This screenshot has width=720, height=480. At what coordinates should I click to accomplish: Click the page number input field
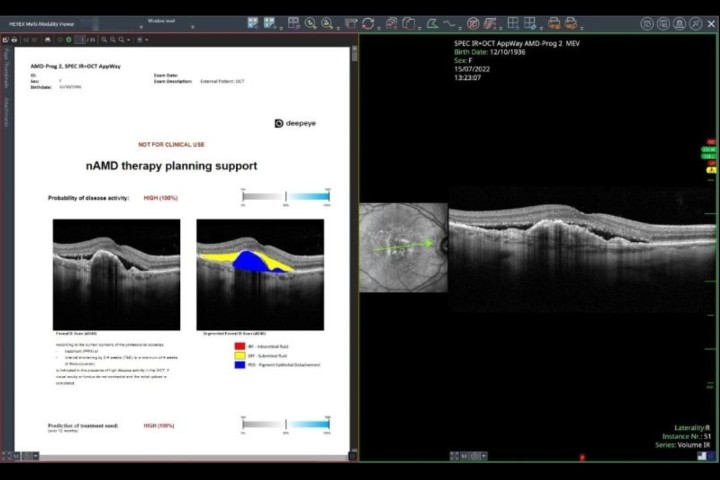point(81,39)
